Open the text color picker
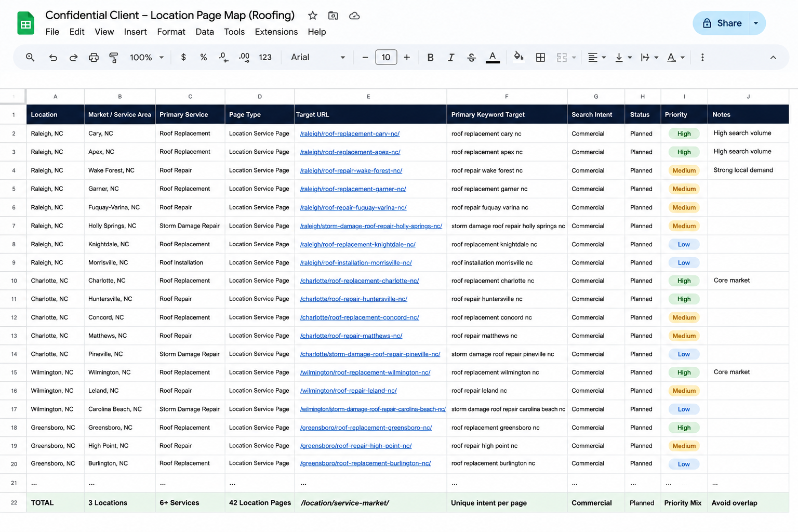This screenshot has height=532, width=798. point(493,57)
